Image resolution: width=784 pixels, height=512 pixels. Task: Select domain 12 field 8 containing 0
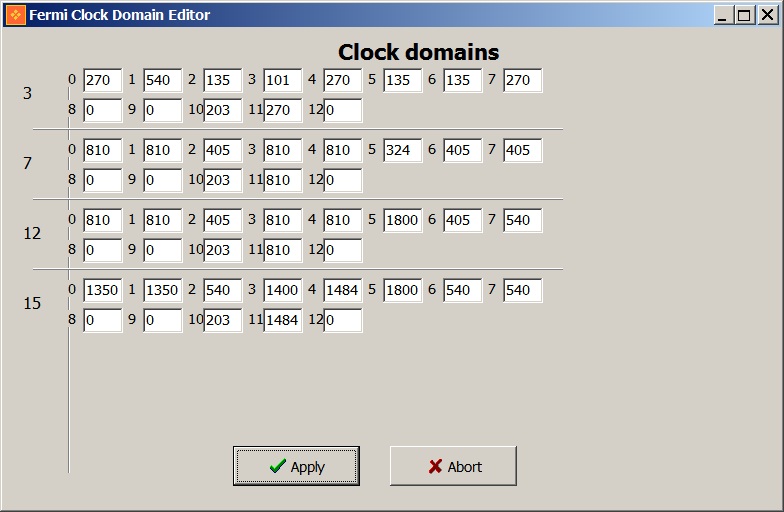pos(103,251)
